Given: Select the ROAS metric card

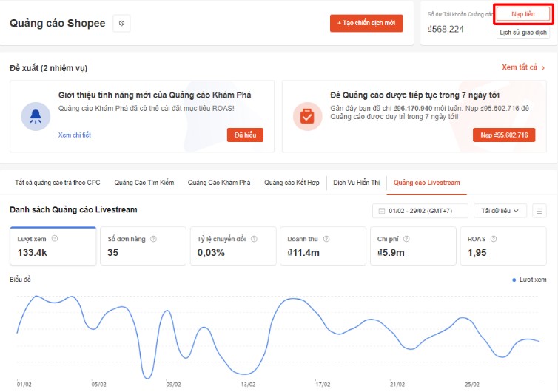Looking at the screenshot, I should click(x=503, y=246).
